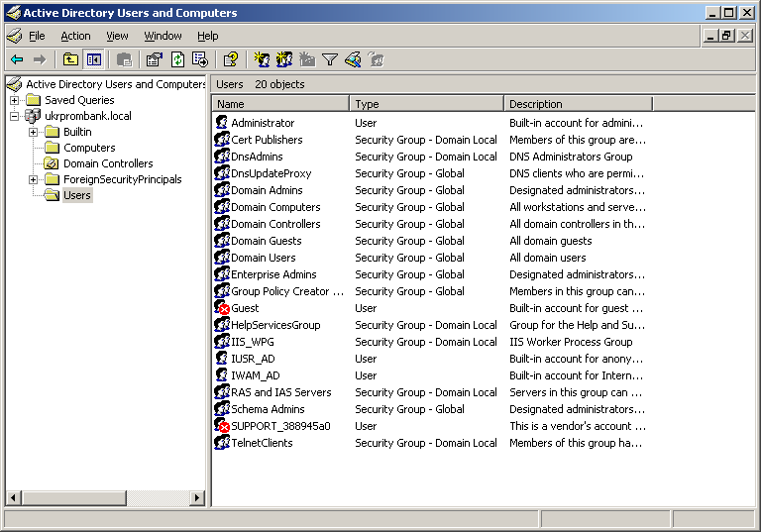
Task: Click the Domain Guests entry
Action: tap(266, 241)
